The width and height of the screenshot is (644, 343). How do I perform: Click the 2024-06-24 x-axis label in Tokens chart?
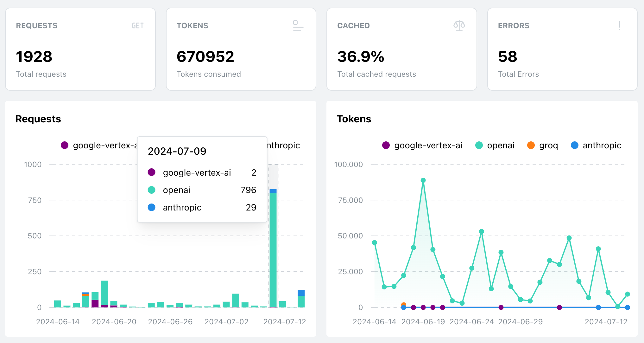(x=472, y=322)
